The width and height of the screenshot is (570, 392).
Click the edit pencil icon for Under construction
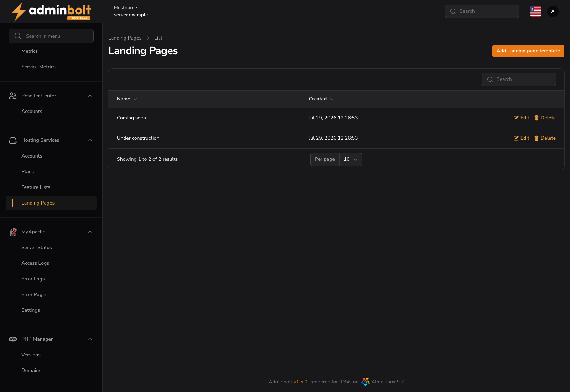(x=516, y=138)
